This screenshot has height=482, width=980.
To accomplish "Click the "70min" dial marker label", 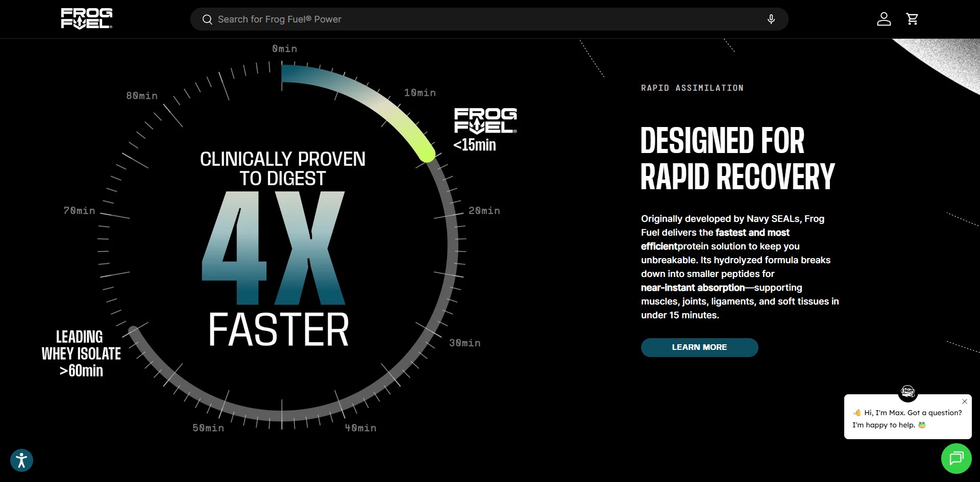I will [79, 211].
